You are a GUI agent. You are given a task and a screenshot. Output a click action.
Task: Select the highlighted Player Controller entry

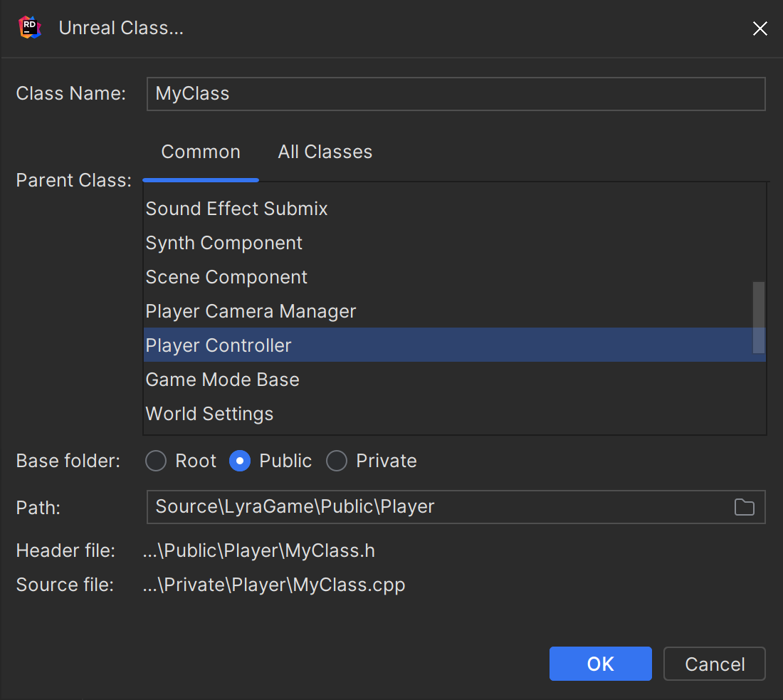(x=219, y=345)
